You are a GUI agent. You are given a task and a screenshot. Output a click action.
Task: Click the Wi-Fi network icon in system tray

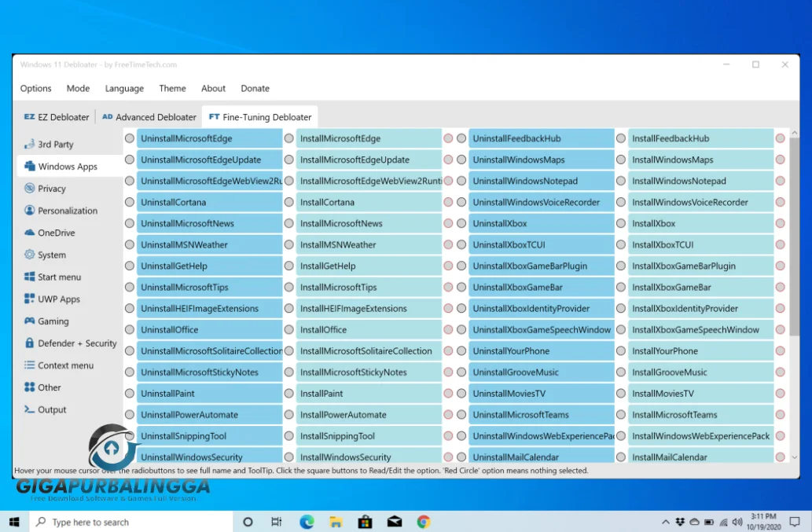[723, 522]
